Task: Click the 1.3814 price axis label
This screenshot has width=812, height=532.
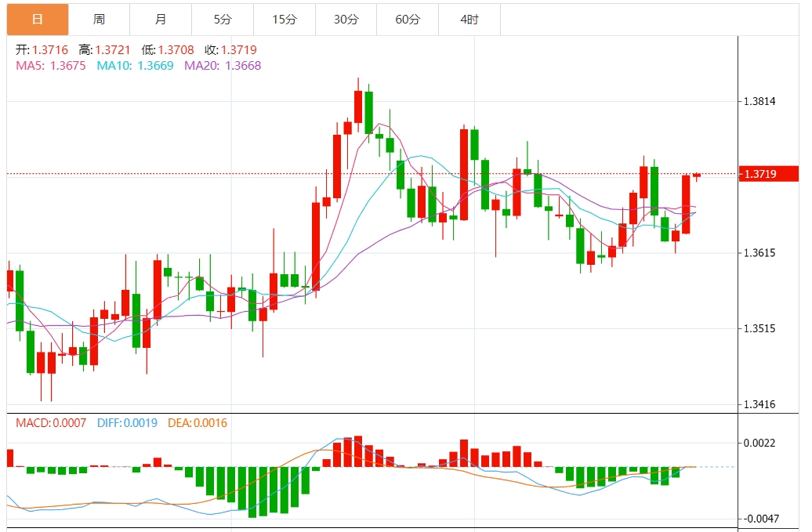Action: (759, 101)
